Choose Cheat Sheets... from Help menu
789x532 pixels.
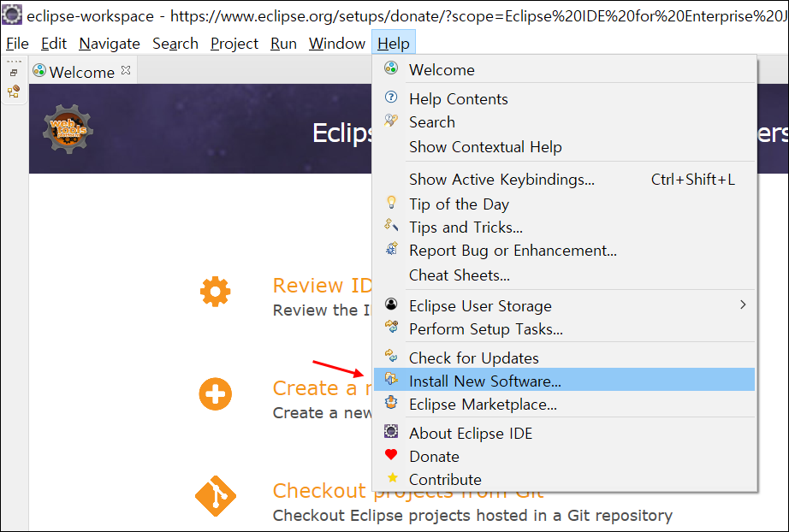pos(564,275)
